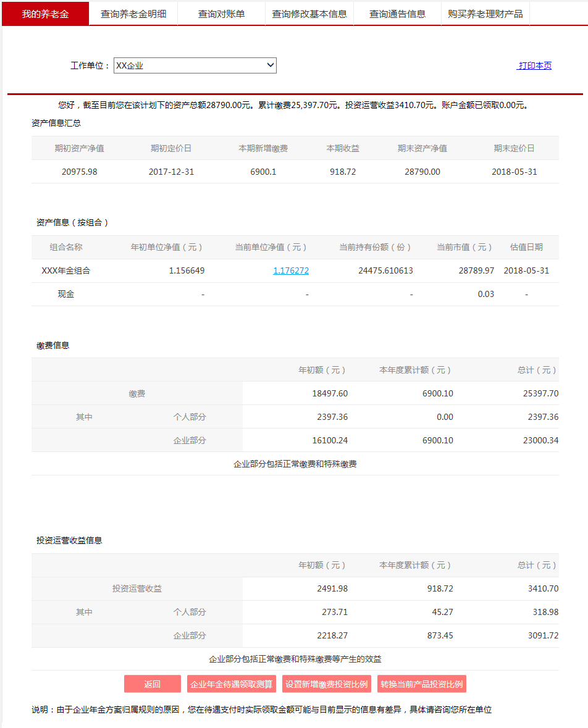Open the 查询对账单 tab
Image resolution: width=588 pixels, height=728 pixels.
point(221,14)
